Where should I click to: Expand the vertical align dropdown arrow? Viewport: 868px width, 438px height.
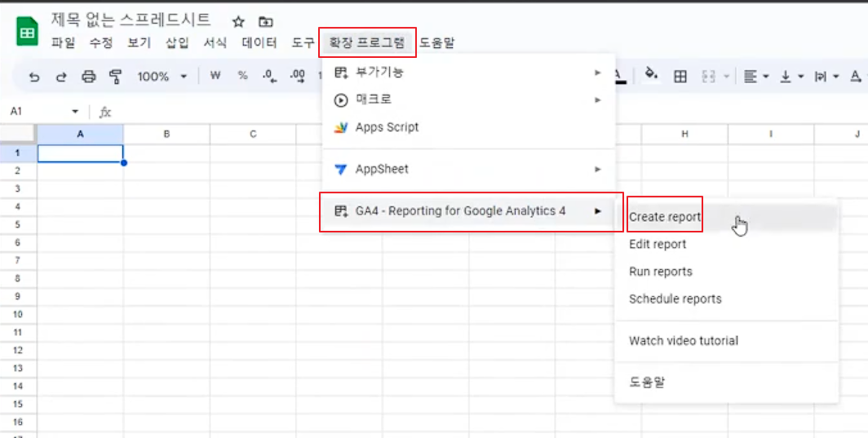click(800, 77)
